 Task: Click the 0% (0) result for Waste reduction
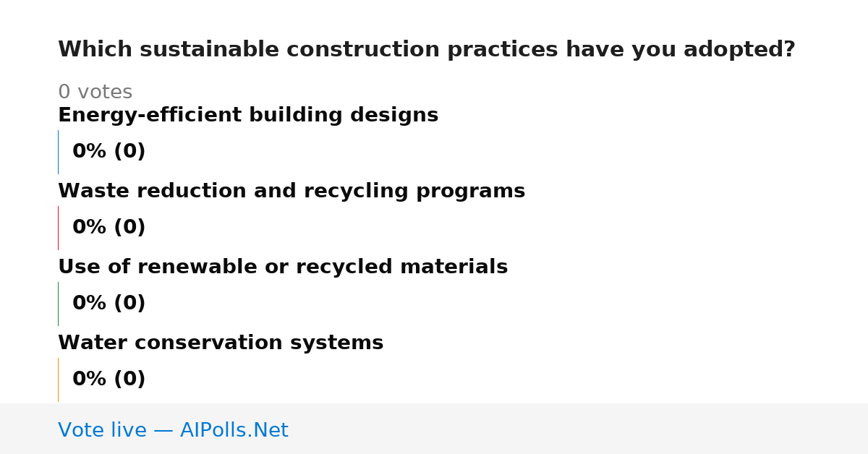(109, 228)
